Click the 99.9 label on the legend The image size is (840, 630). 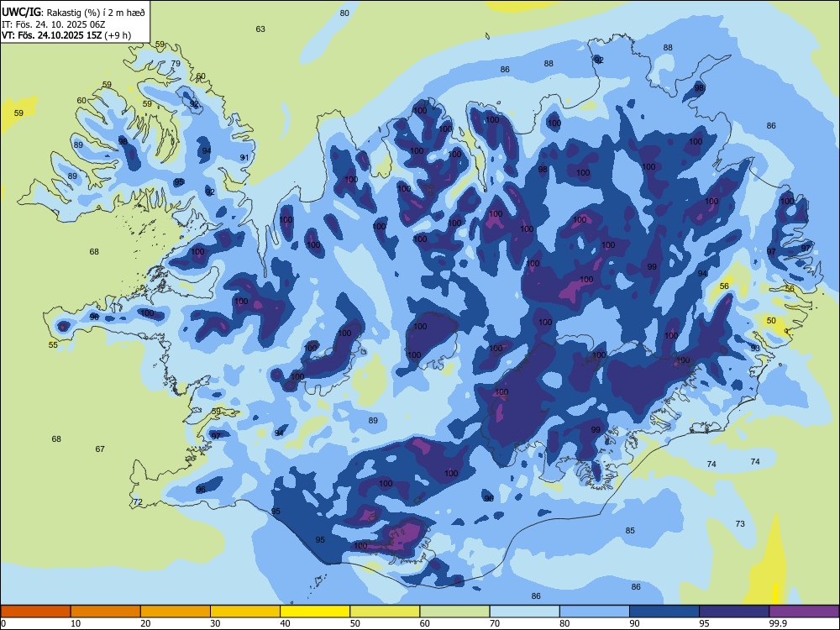[777, 623]
